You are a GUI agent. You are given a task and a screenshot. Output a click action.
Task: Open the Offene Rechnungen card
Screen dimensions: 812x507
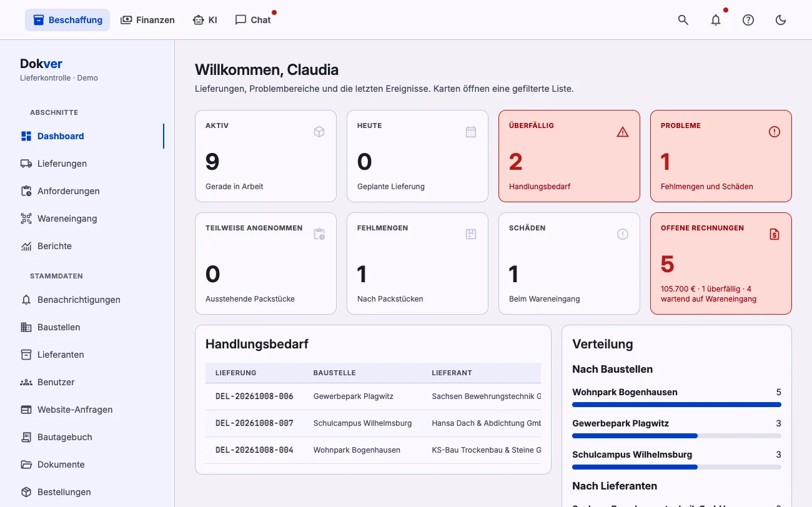[x=721, y=263]
